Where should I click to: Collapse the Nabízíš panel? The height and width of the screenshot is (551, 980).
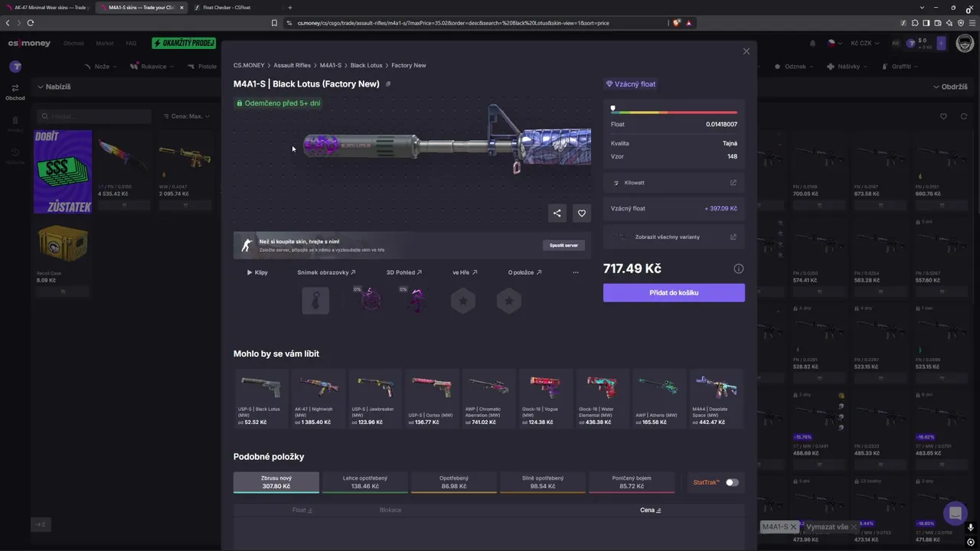[x=54, y=87]
